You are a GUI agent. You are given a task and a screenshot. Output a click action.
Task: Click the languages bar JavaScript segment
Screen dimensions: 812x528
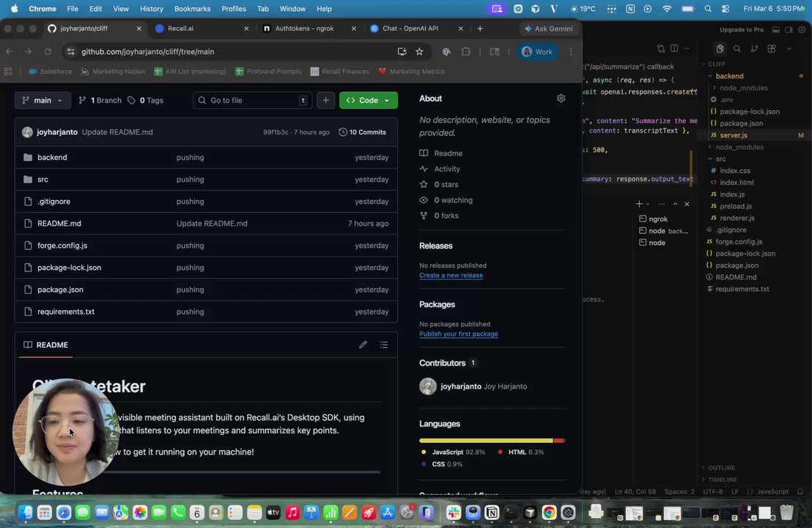(486, 441)
